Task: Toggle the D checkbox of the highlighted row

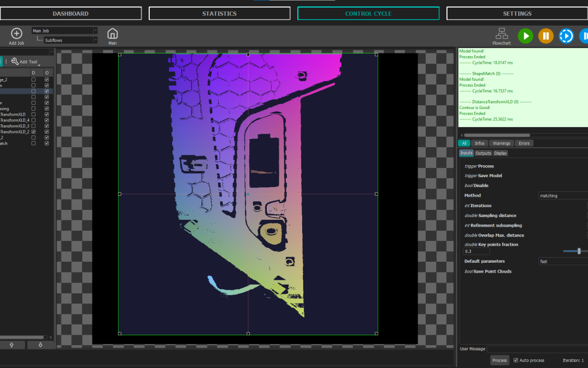Action: [33, 91]
